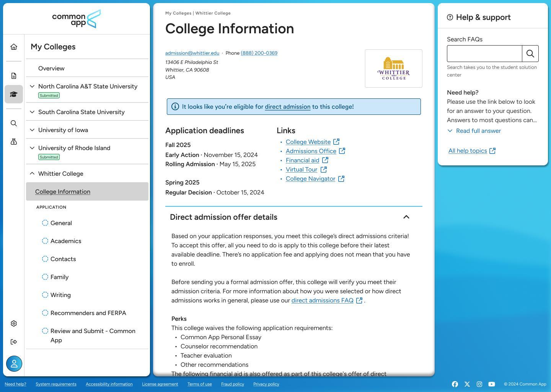This screenshot has width=551, height=392.
Task: Click external link icon beside Financial aid
Action: (x=325, y=160)
